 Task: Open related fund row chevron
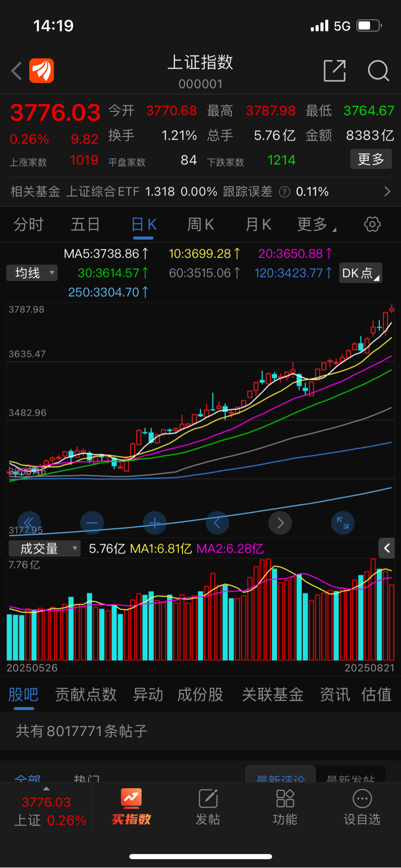coord(387,192)
